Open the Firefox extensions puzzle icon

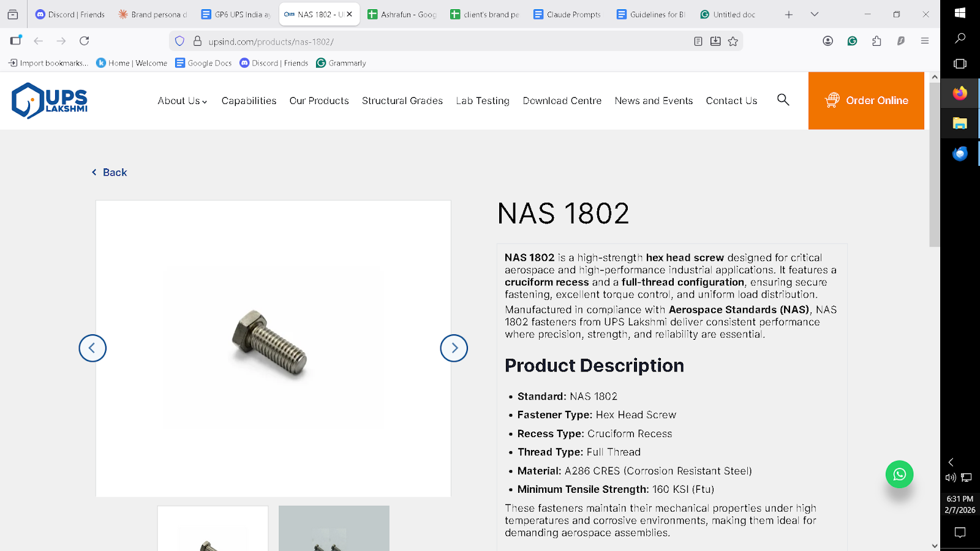pyautogui.click(x=876, y=41)
